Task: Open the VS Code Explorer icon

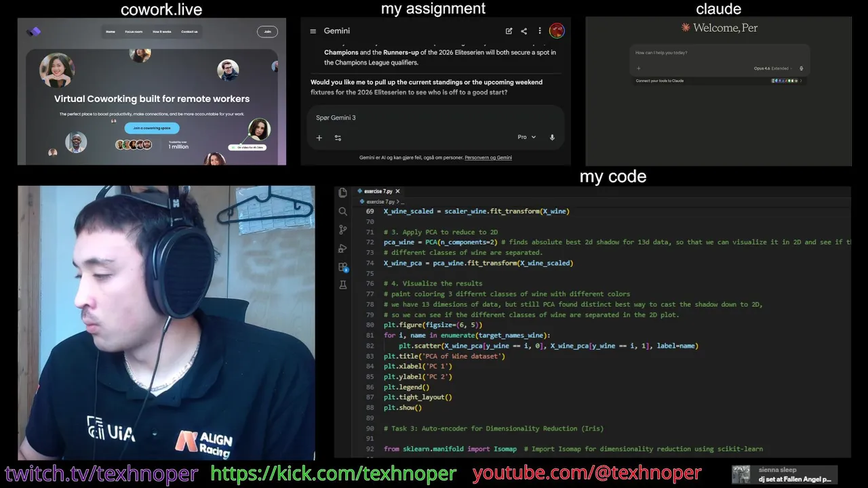Action: [x=342, y=193]
